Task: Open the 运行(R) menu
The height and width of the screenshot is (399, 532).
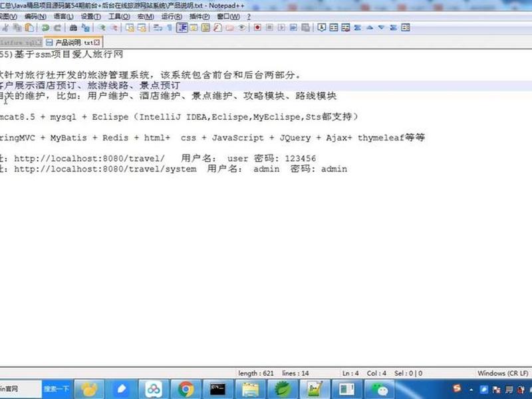Action: point(172,16)
